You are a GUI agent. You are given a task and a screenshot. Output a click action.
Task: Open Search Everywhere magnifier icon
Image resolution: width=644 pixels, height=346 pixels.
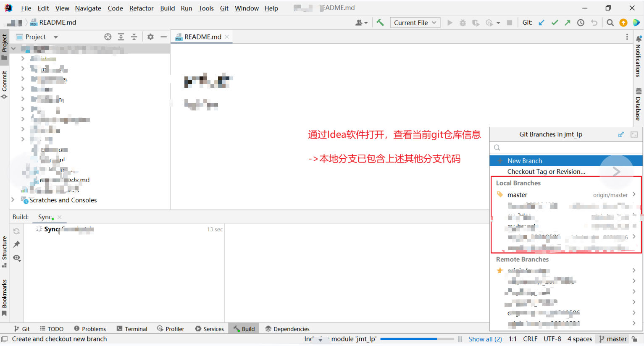point(610,23)
